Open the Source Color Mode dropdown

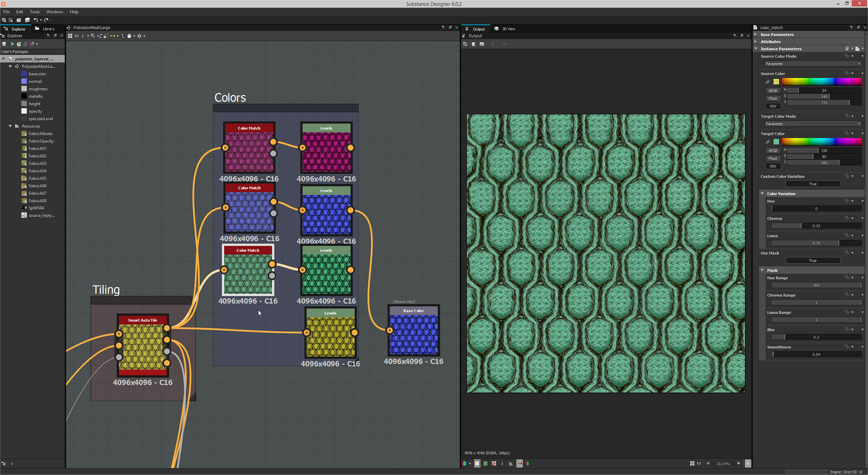812,64
